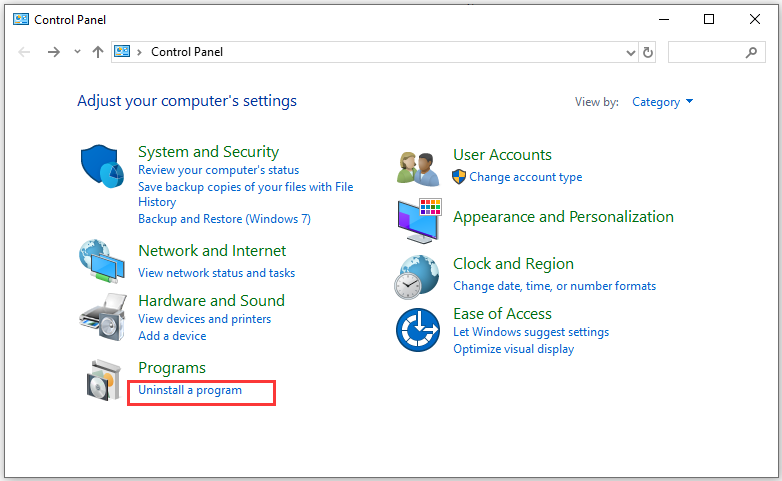Maximize the Control Panel window
The height and width of the screenshot is (481, 782).
point(709,19)
